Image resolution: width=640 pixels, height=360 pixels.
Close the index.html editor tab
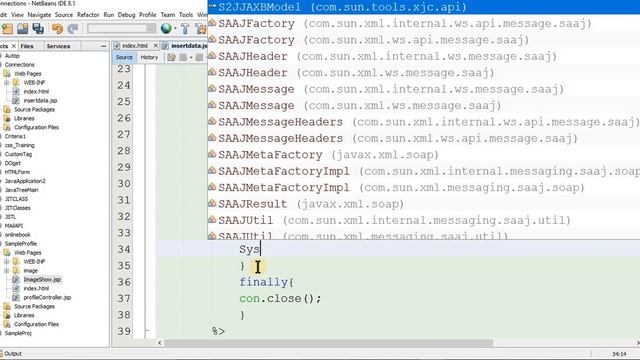pyautogui.click(x=156, y=46)
